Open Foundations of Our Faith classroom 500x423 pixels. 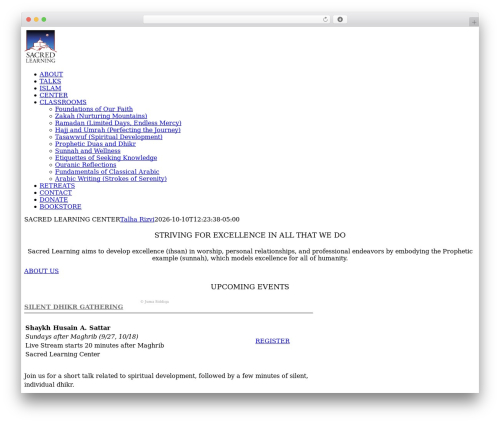94,109
